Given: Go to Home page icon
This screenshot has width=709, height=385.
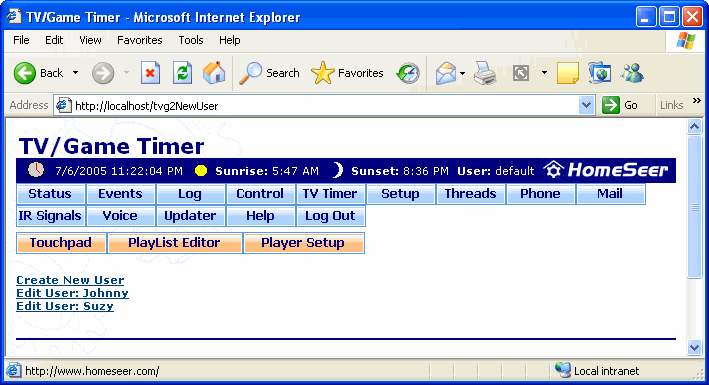Looking at the screenshot, I should pyautogui.click(x=214, y=73).
